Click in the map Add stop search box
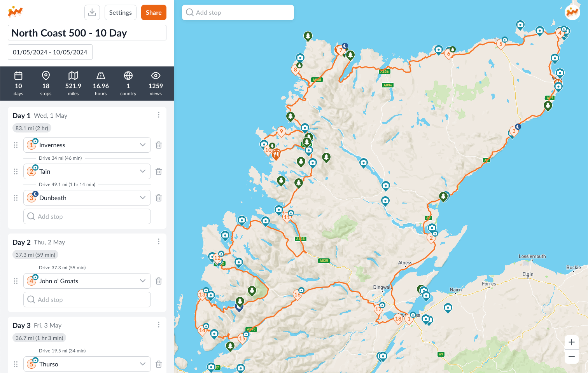This screenshot has height=373, width=588. coord(238,12)
